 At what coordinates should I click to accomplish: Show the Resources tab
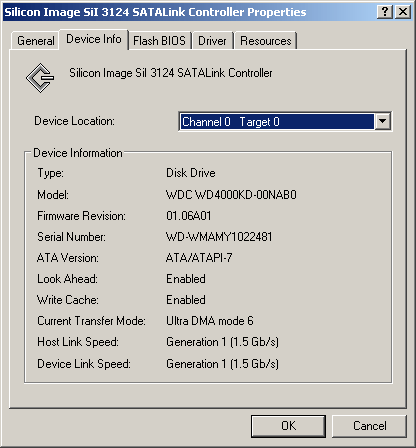[266, 41]
